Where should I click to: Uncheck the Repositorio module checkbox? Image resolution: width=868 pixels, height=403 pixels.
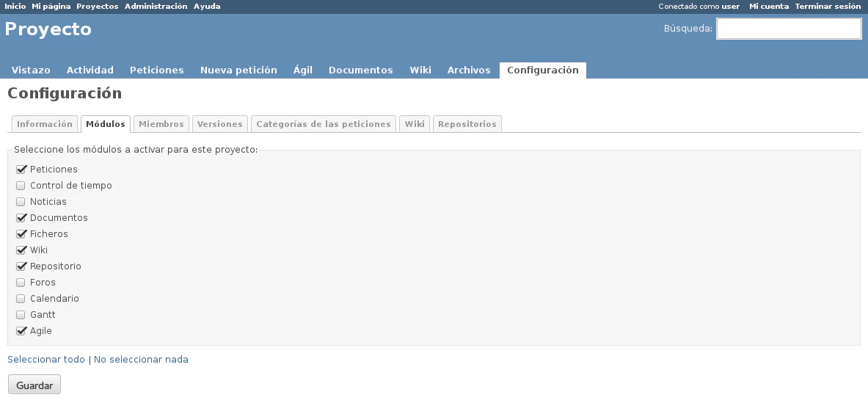21,266
